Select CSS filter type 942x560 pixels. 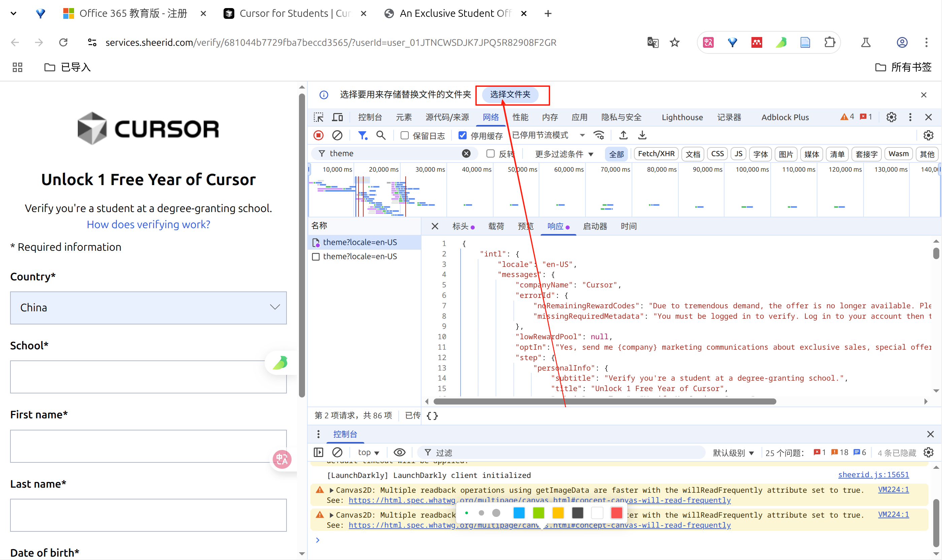pyautogui.click(x=717, y=154)
